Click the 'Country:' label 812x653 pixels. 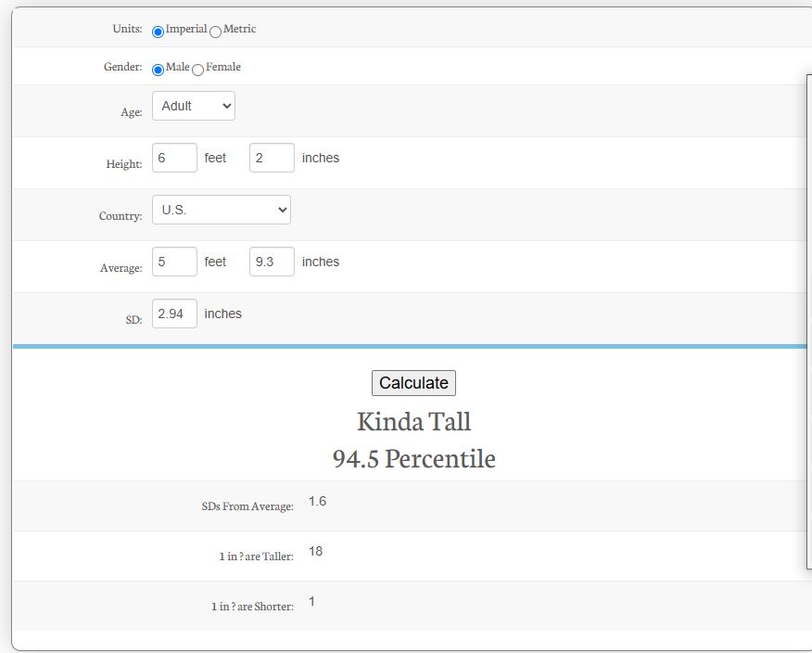click(121, 215)
